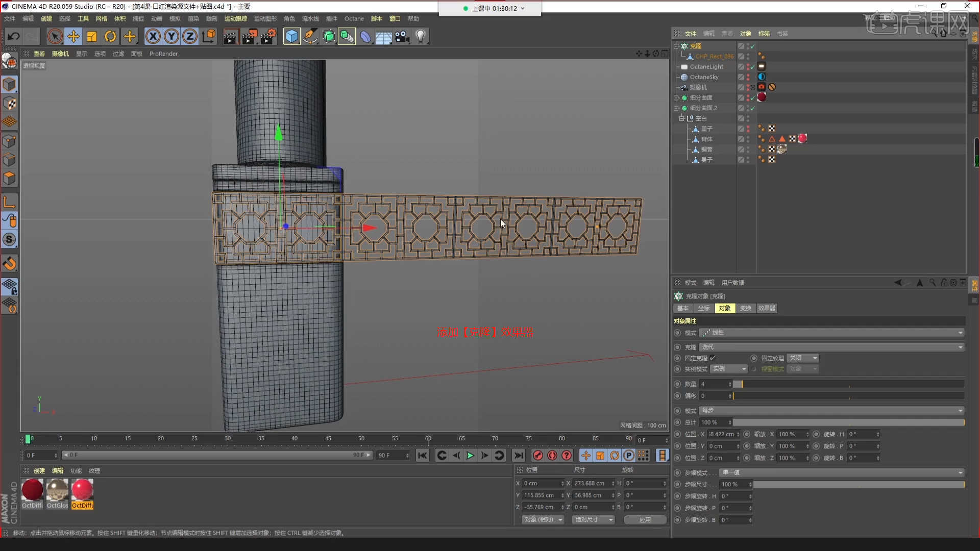Viewport: 980px width, 551px height.
Task: Switch to 基本 attribute tab
Action: coord(683,308)
